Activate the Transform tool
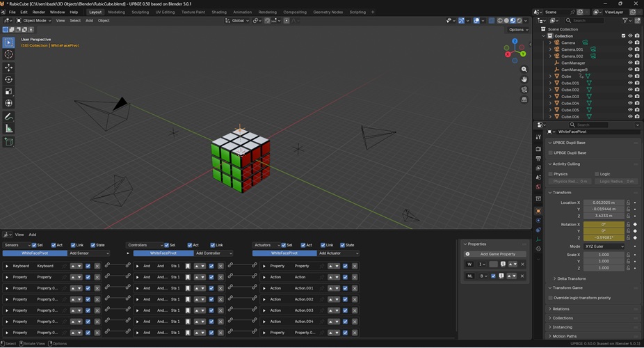 point(8,103)
